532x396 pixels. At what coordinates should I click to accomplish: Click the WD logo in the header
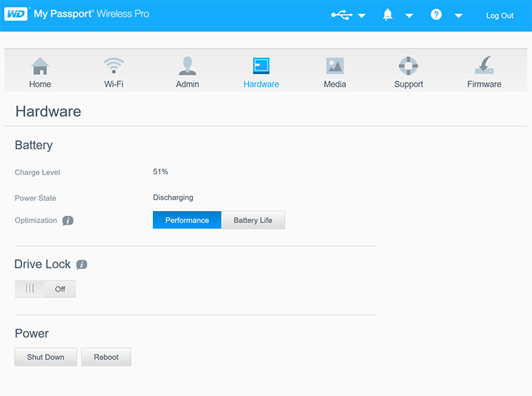click(16, 14)
